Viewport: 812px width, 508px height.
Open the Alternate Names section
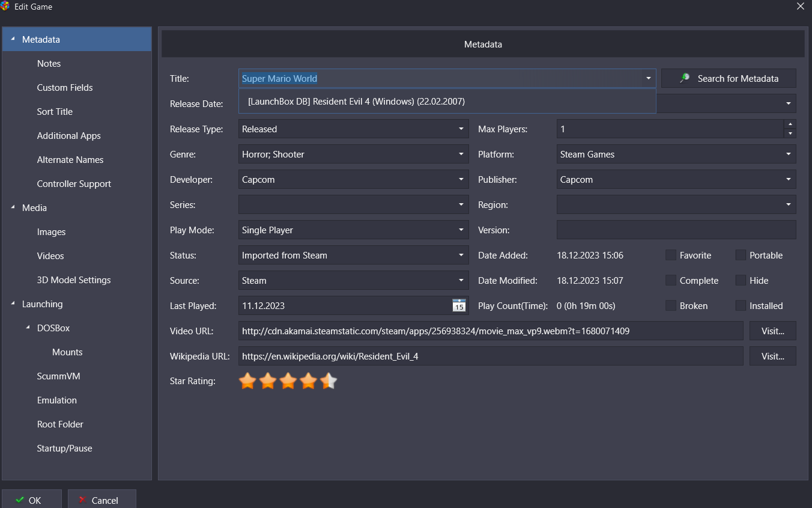(x=70, y=159)
